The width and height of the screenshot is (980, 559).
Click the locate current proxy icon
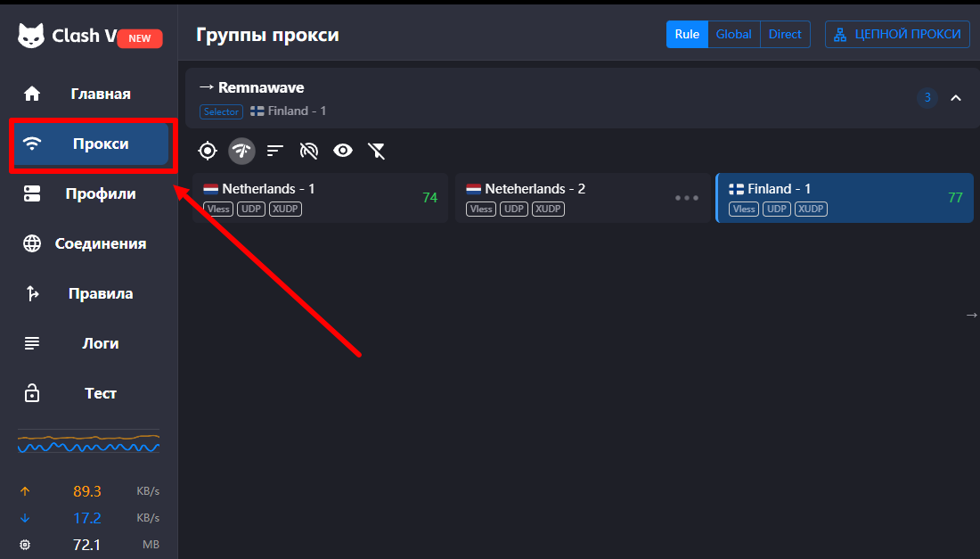pos(208,151)
